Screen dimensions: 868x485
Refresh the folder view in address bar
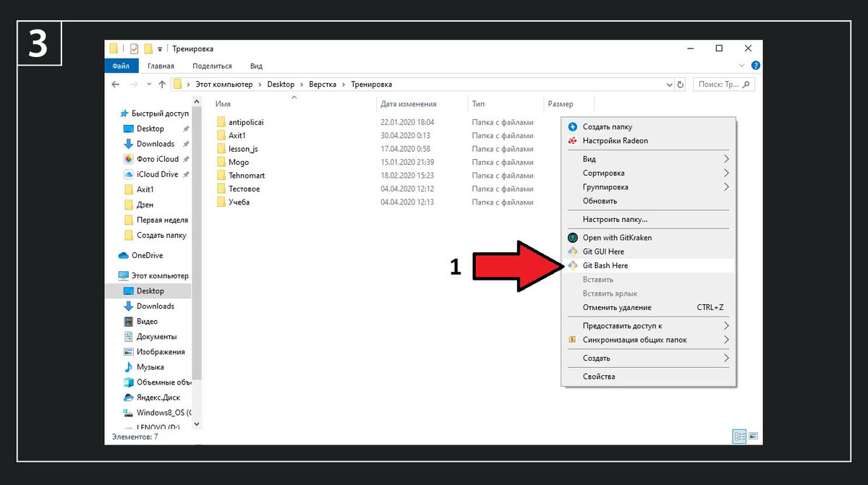(x=680, y=85)
